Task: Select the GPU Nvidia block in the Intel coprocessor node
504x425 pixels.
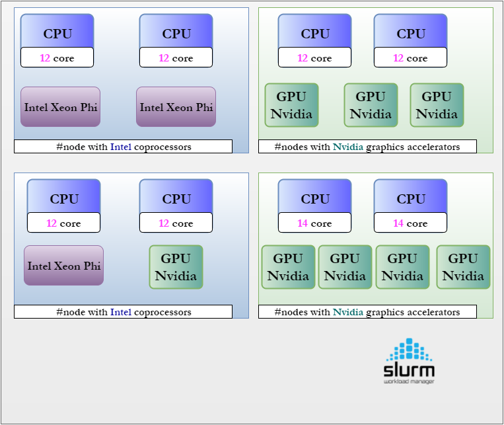Action: pos(176,267)
